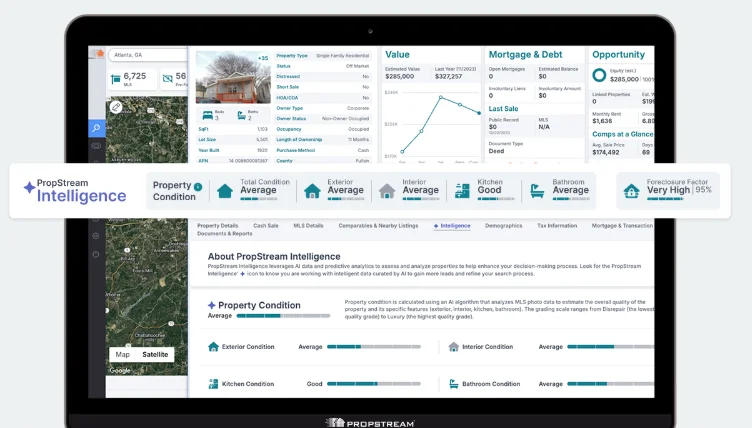Click the 6,725 MLS count
This screenshot has height=428, width=752.
[x=135, y=76]
